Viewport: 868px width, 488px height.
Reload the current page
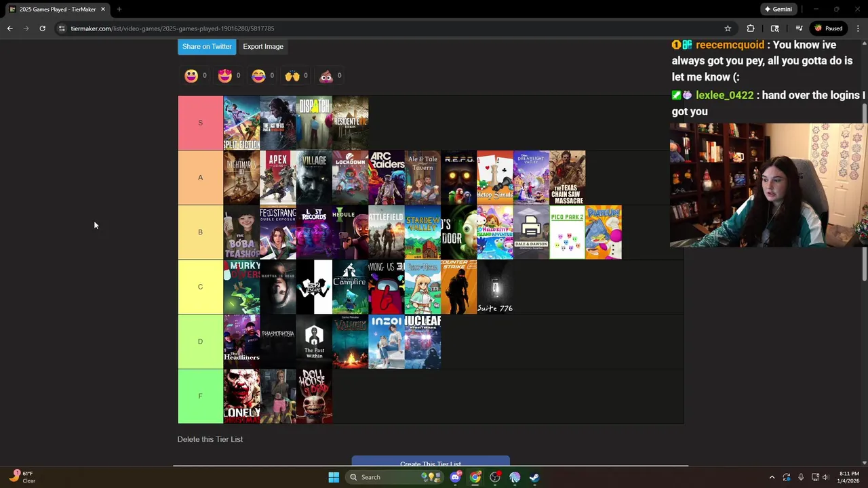(x=42, y=28)
